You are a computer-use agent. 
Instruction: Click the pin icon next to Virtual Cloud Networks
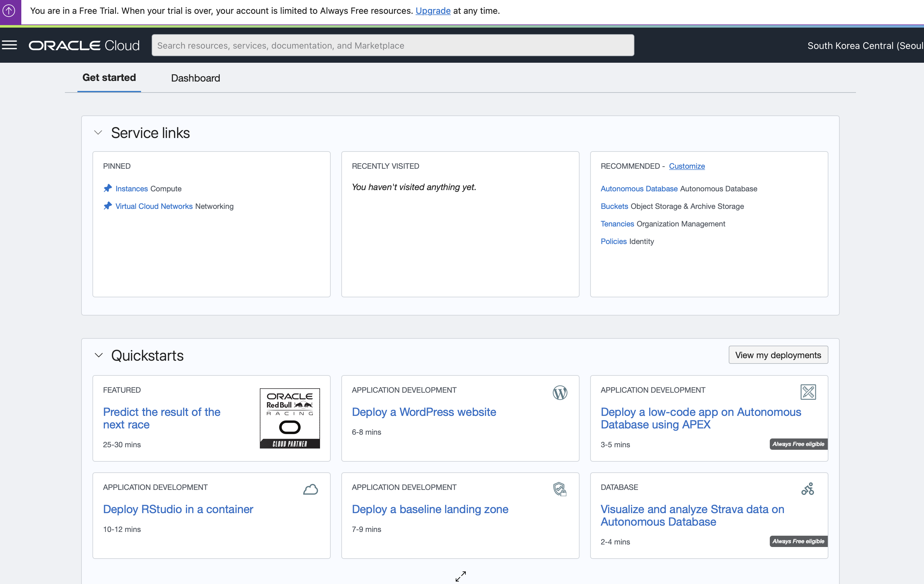(x=108, y=206)
